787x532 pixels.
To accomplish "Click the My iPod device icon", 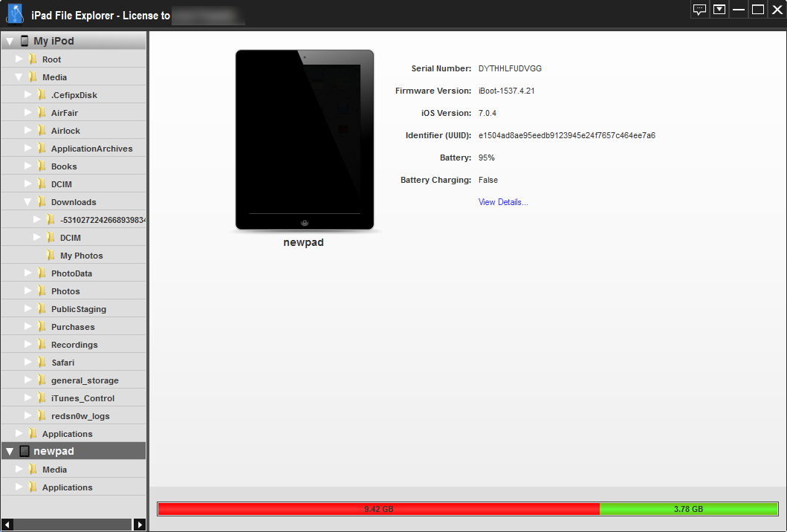I will tap(24, 41).
